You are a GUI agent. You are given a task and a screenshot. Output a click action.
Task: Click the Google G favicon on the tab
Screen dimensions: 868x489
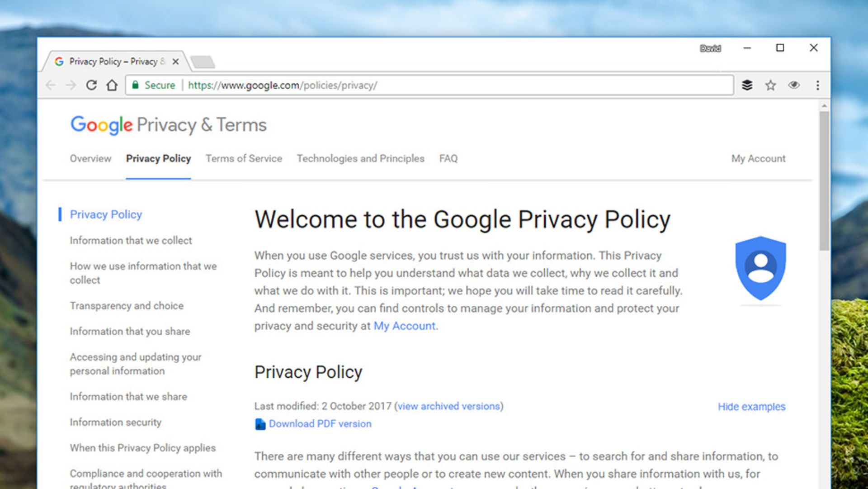pyautogui.click(x=59, y=61)
